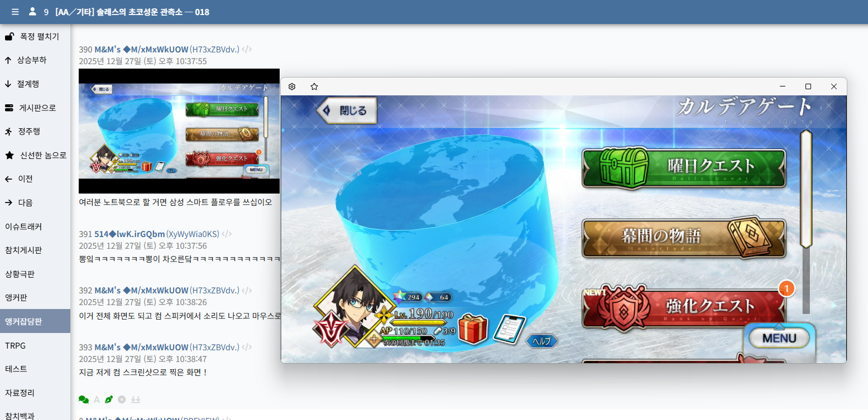The image size is (868, 420).
Task: Click the settings gear in the game window titlebar
Action: pos(292,86)
